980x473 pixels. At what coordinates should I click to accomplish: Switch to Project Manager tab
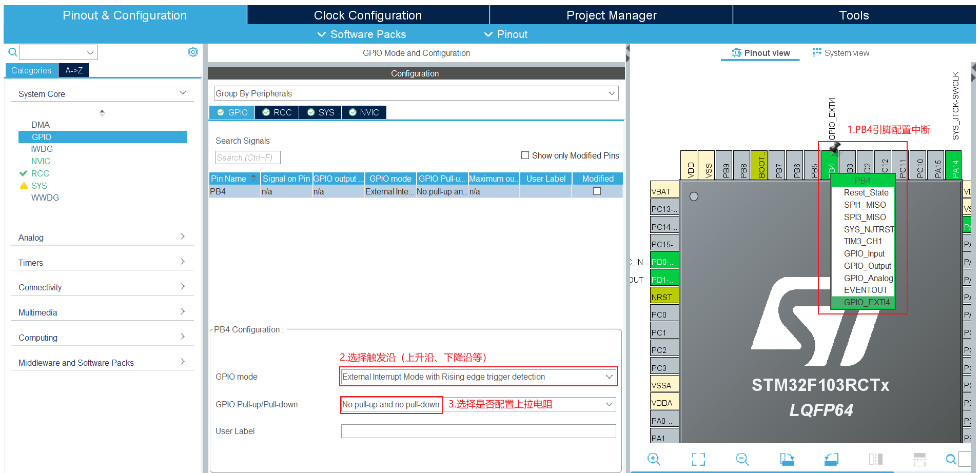click(611, 15)
